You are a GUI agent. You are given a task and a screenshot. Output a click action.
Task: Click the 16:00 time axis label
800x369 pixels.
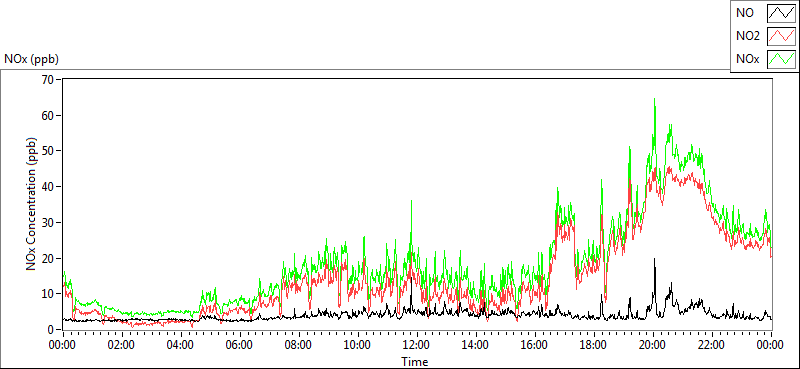535,345
